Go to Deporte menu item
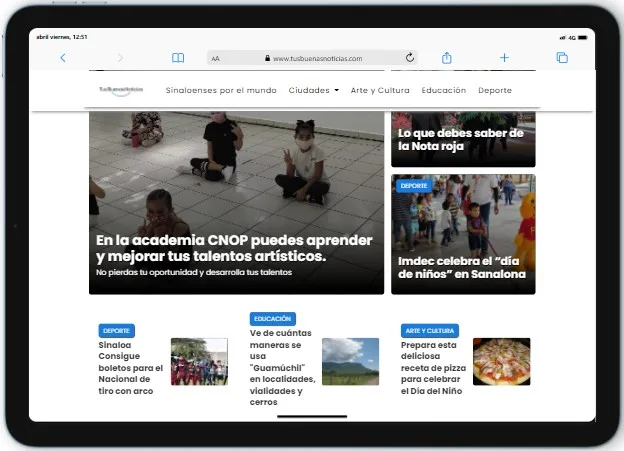The image size is (624, 451). click(495, 90)
